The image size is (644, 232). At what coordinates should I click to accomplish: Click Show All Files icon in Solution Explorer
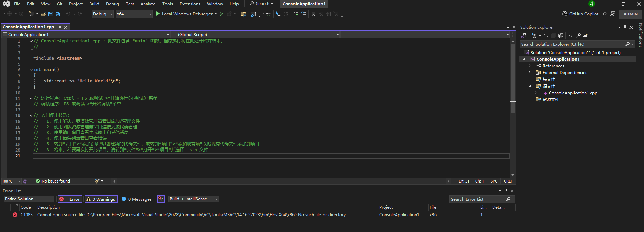click(561, 36)
